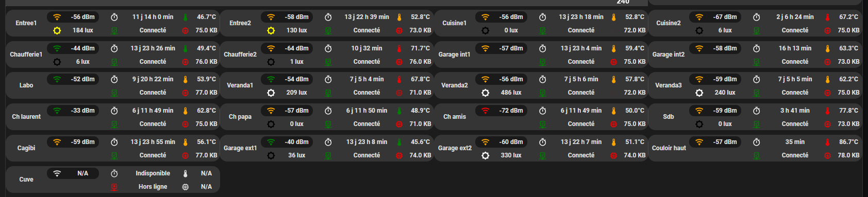Click the Labo memory chip icon
868x197 pixels.
point(185,93)
